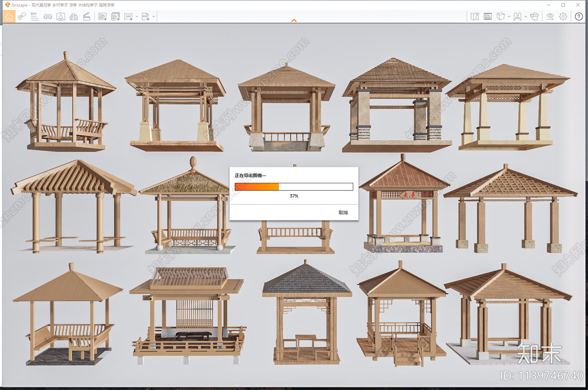Screen dimensions: 588x390
Task: Open the collaborative annotations pin tool
Action: tap(22, 17)
